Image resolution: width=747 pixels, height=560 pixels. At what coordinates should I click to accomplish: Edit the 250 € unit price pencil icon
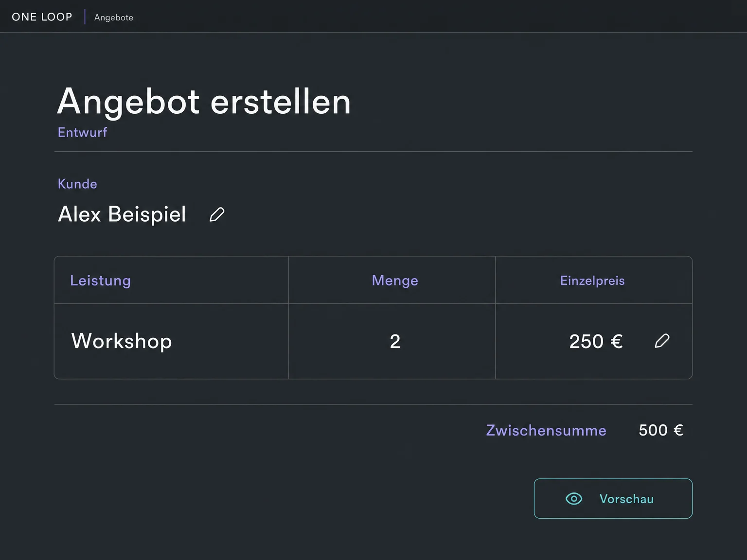pos(662,341)
